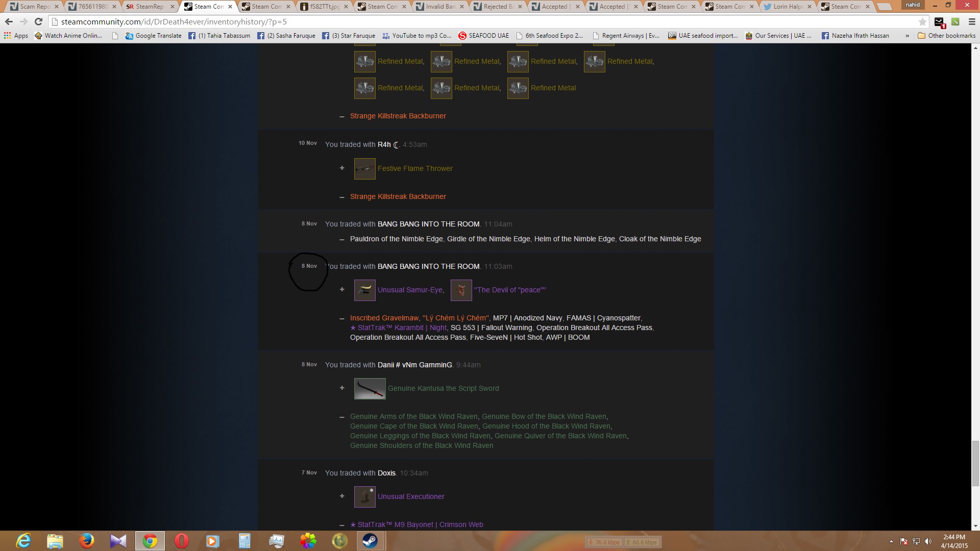980x551 pixels.
Task: Open the Chrome hamburger menu
Action: tap(972, 22)
